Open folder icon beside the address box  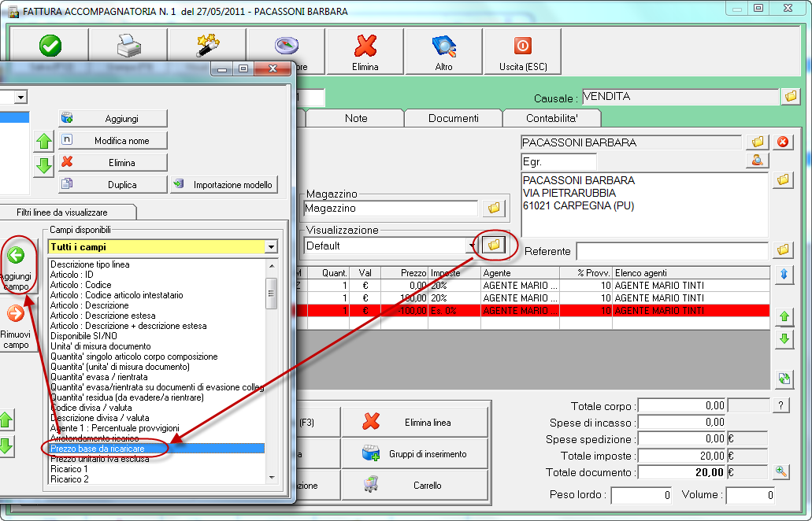783,180
